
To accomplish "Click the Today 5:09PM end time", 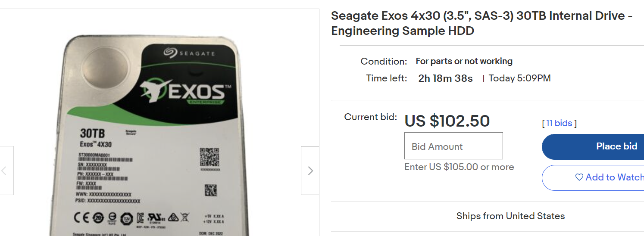I will pos(519,78).
